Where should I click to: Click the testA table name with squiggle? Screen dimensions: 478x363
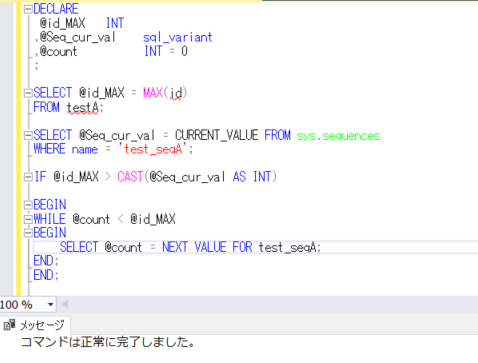[x=83, y=108]
